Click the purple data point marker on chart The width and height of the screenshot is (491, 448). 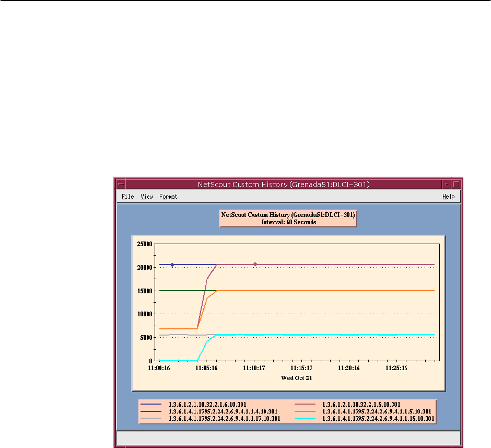click(255, 265)
